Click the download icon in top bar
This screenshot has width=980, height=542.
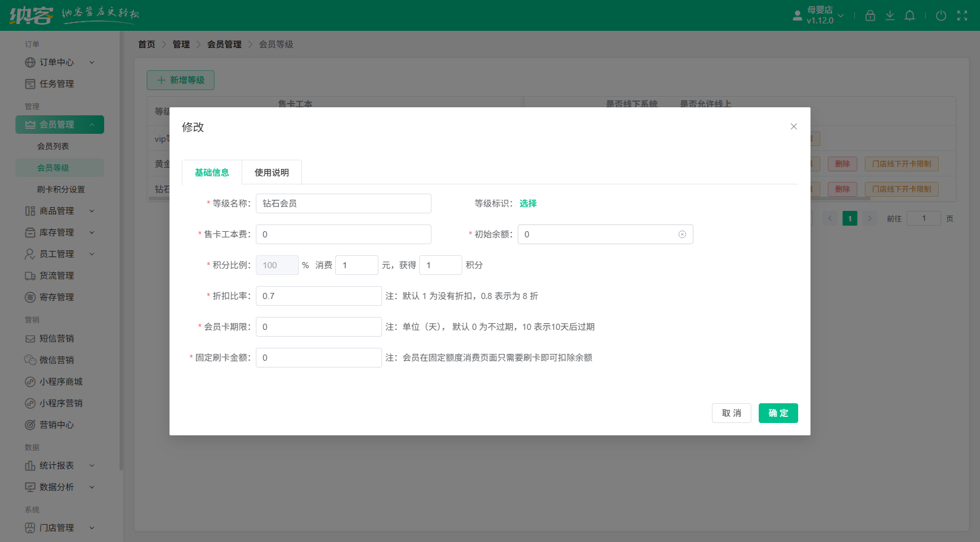point(889,15)
